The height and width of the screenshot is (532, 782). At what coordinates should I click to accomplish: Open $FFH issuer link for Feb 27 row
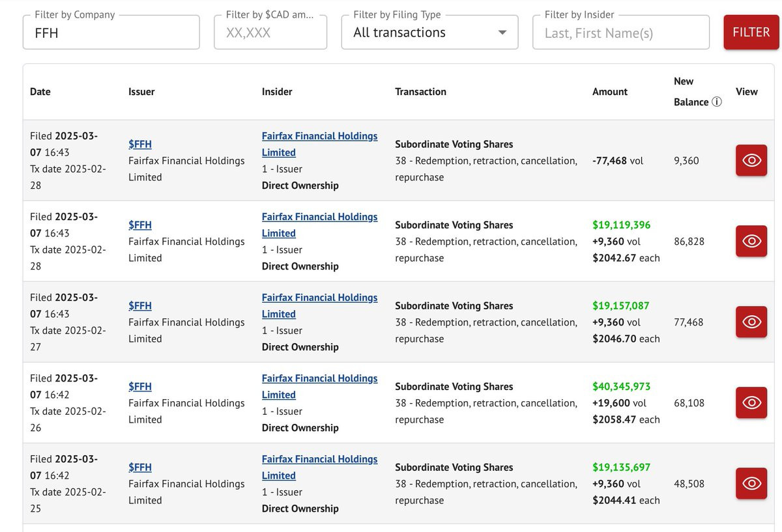[x=140, y=305]
